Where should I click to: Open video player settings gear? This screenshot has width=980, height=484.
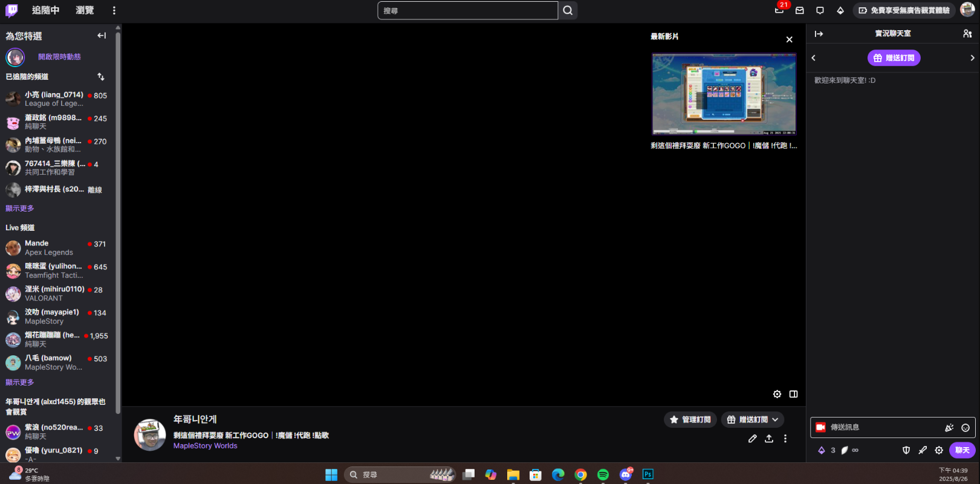click(x=777, y=394)
